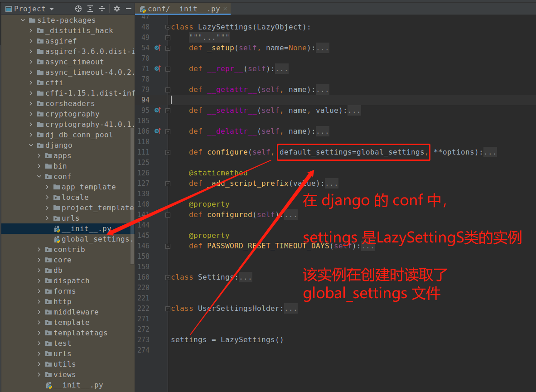Select the forms folder
The width and height of the screenshot is (536, 392).
click(x=61, y=291)
